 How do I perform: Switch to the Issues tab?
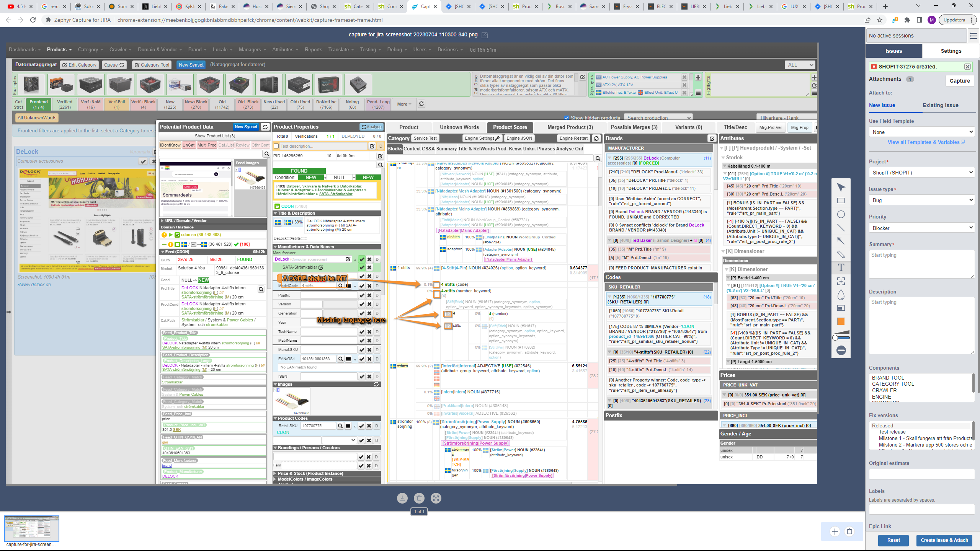tap(893, 51)
